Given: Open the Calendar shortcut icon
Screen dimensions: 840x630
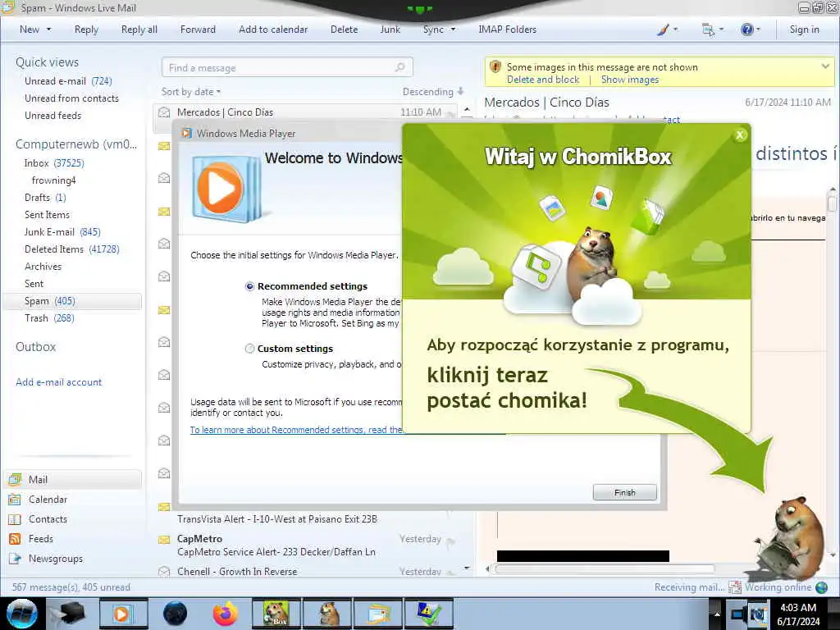Looking at the screenshot, I should click(x=15, y=500).
